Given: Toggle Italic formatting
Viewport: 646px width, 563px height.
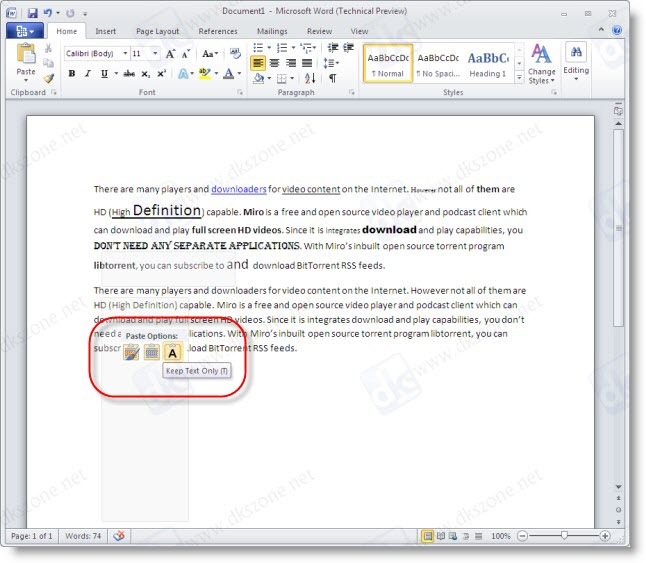Looking at the screenshot, I should [87, 74].
